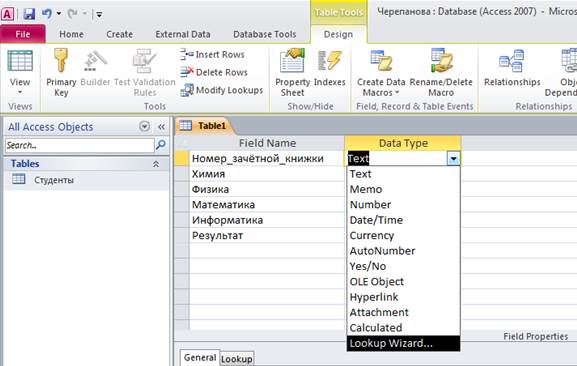Choose Attachment data type
The width and height of the screenshot is (577, 366).
point(403,313)
